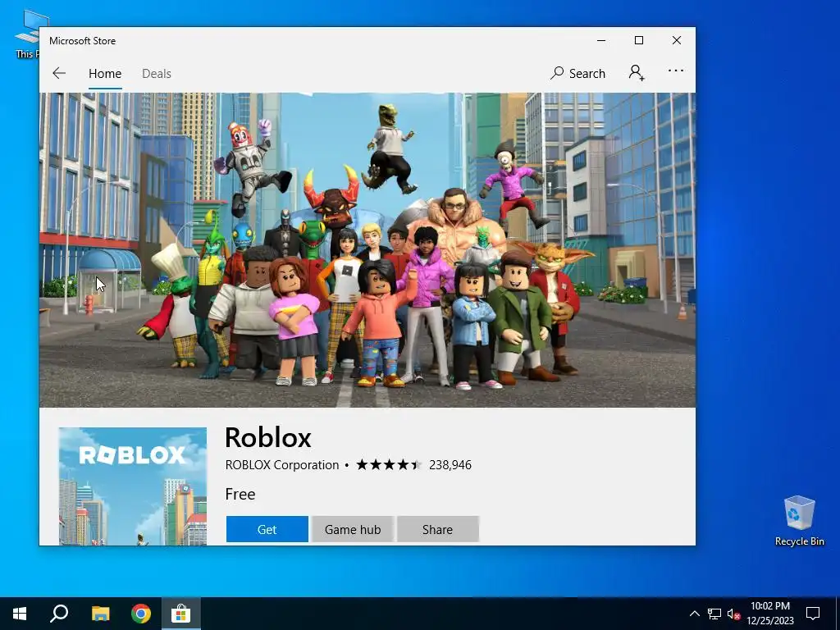Click the Free price label
Viewport: 840px width, 630px height.
pyautogui.click(x=240, y=494)
